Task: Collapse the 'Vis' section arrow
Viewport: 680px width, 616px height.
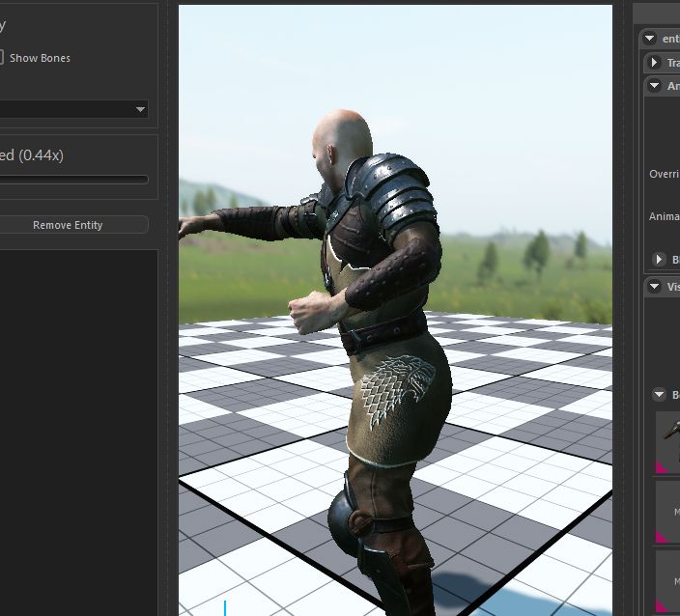Action: coord(655,287)
